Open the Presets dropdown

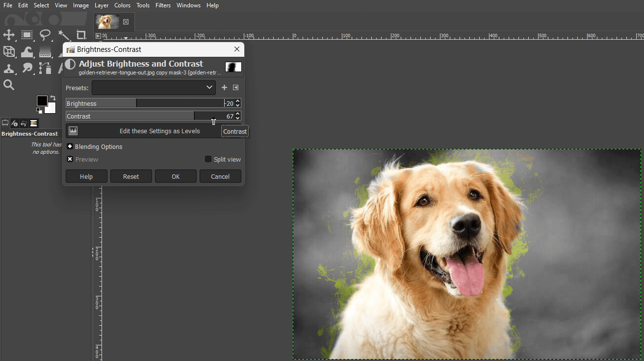coord(154,88)
